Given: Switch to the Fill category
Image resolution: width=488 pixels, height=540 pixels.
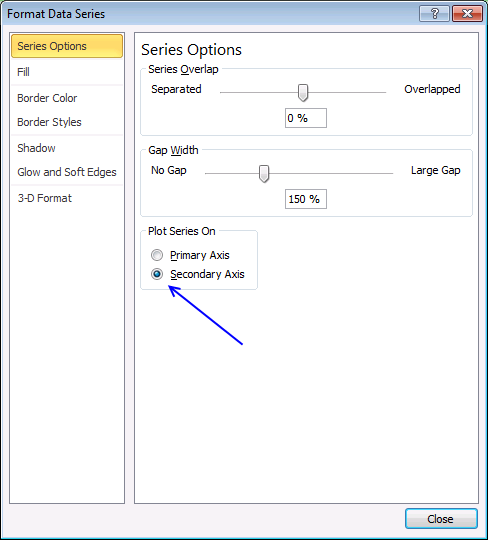Looking at the screenshot, I should 67,72.
